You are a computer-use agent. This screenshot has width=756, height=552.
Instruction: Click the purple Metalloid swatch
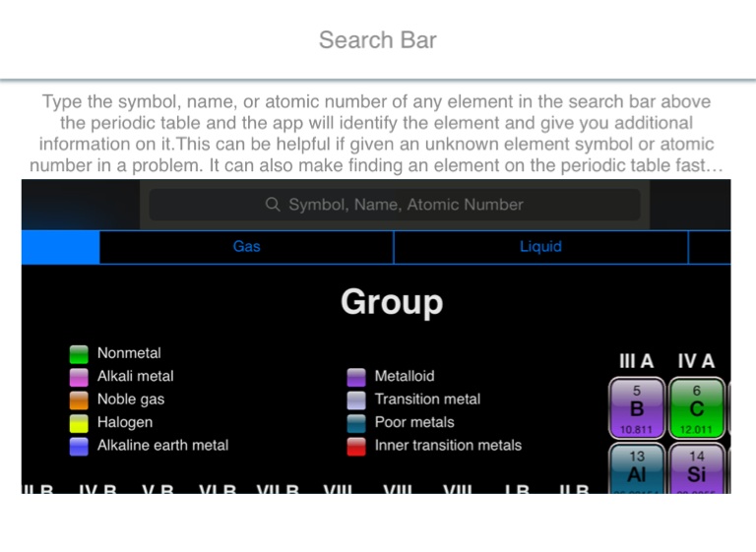coord(356,377)
